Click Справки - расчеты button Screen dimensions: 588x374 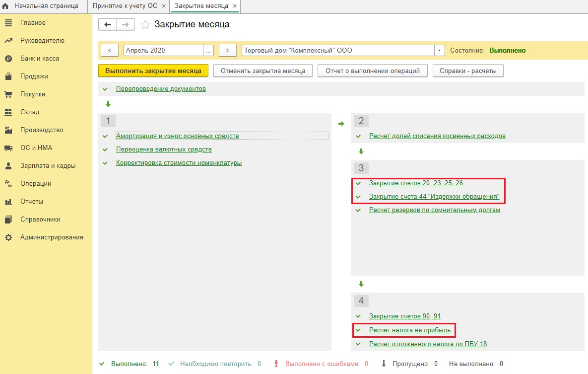click(468, 71)
